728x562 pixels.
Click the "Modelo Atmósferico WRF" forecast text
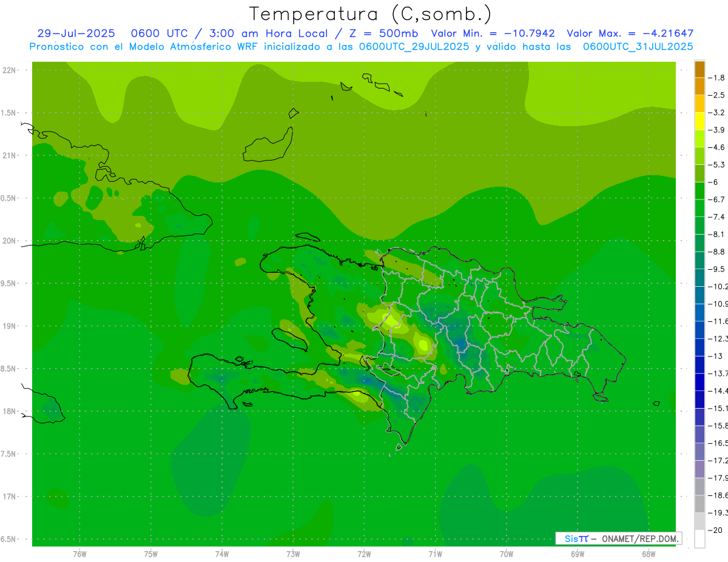194,47
